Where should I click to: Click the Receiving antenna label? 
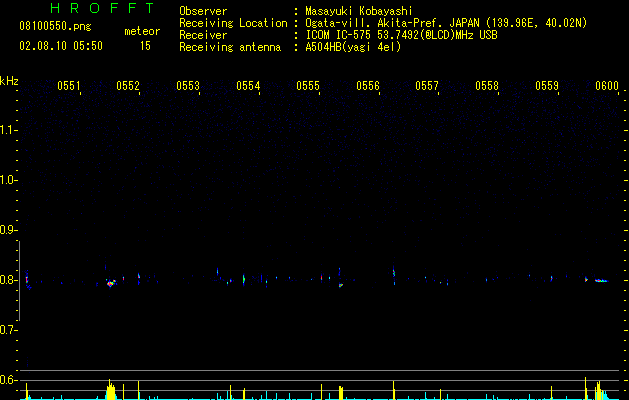230,47
